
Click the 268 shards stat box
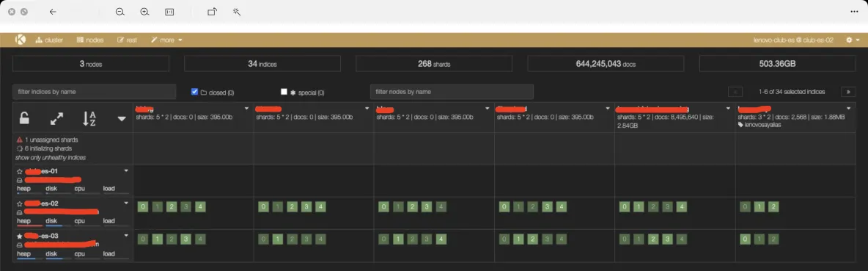click(x=434, y=64)
